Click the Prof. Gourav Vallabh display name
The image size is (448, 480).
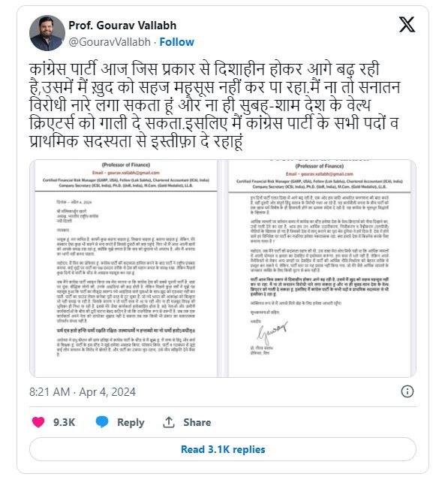122,26
